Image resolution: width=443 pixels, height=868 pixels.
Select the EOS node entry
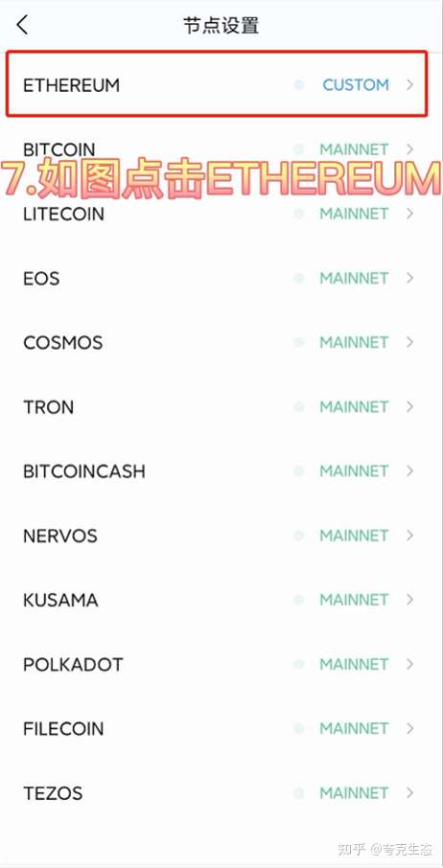[221, 278]
